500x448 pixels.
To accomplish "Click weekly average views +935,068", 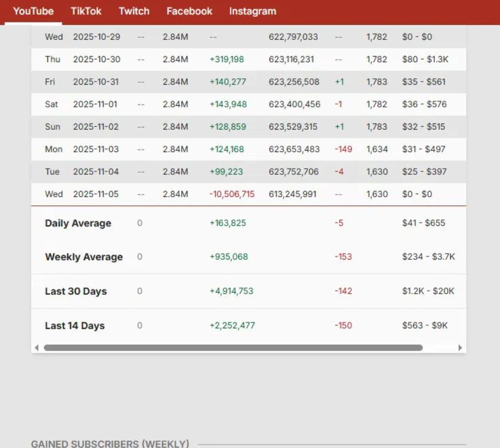I will (x=229, y=257).
